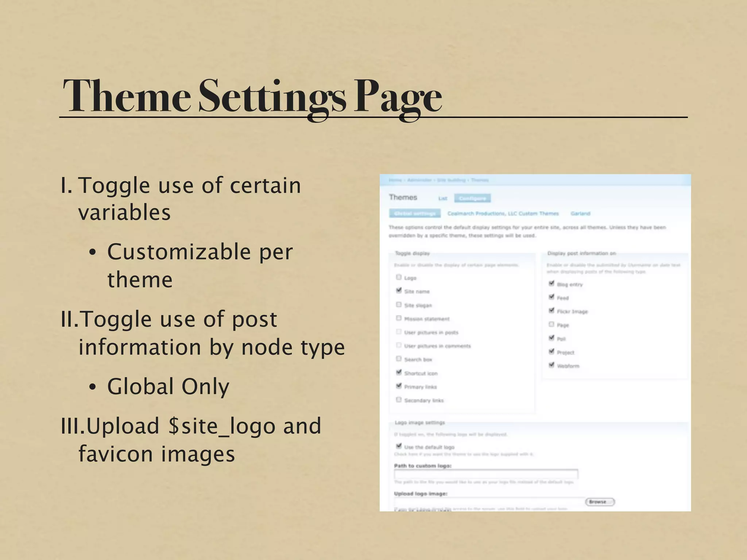Screen dimensions: 747x560
Task: Enable the Search box checkbox
Action: [399, 359]
